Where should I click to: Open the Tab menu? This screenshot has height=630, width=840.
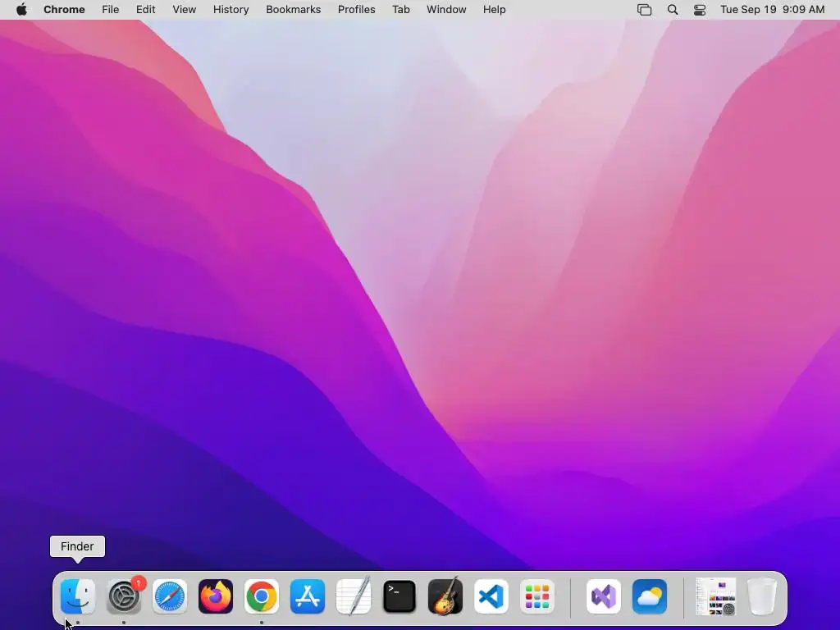coord(400,10)
